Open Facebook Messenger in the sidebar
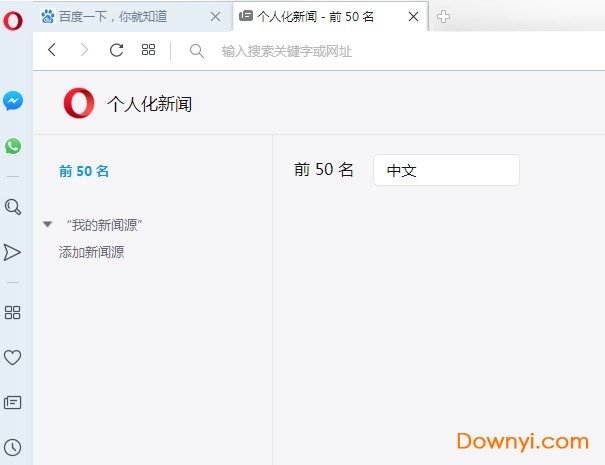605x465 pixels. tap(13, 101)
